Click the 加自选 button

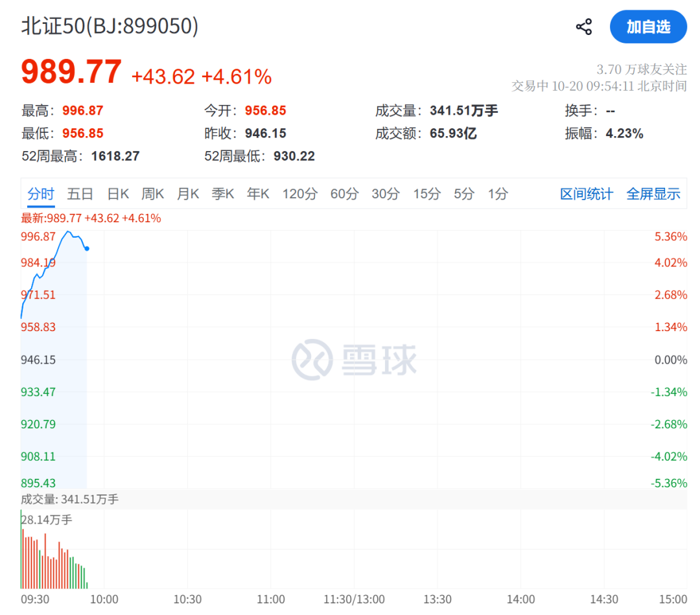[648, 27]
